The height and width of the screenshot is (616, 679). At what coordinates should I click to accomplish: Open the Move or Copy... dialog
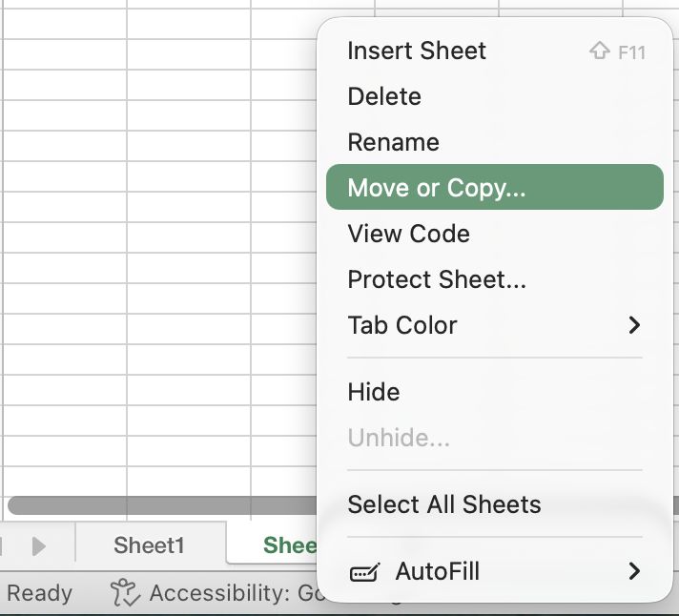click(x=437, y=188)
